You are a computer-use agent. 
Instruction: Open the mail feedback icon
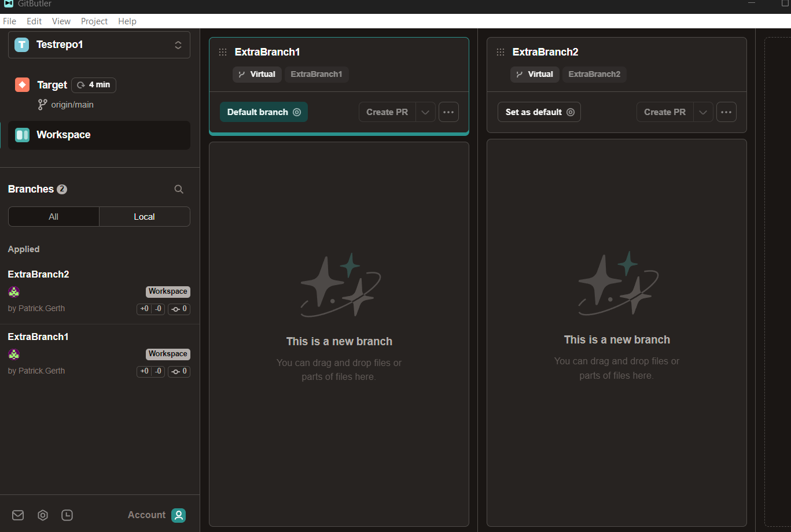(18, 515)
